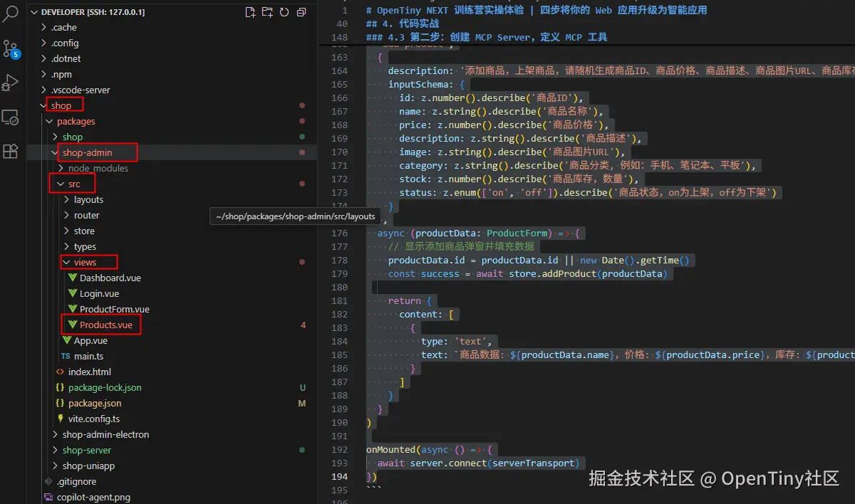Collapse the shop-admin folder
Viewport: 855px width, 504px height.
tap(56, 152)
